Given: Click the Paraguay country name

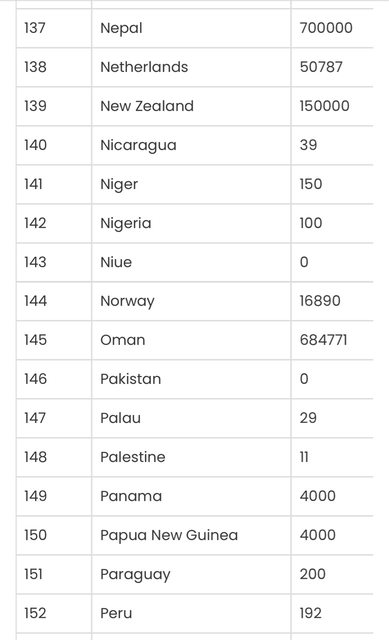Looking at the screenshot, I should click(135, 575).
